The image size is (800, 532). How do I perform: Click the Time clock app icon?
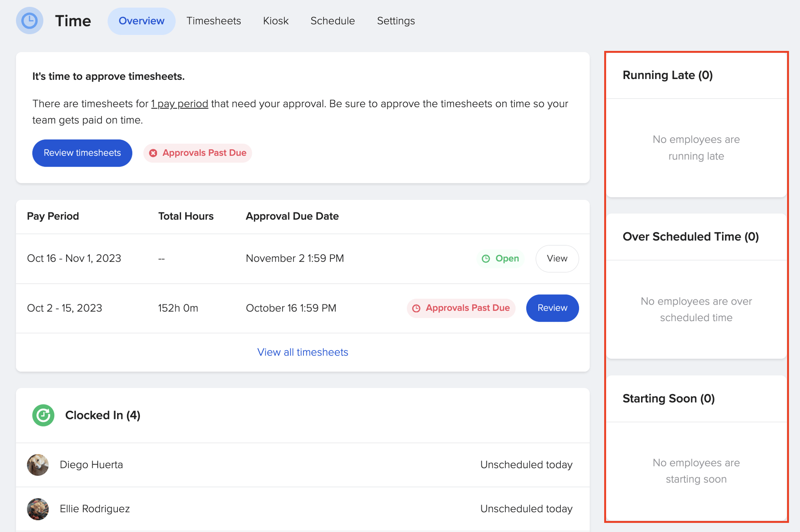[x=29, y=21]
